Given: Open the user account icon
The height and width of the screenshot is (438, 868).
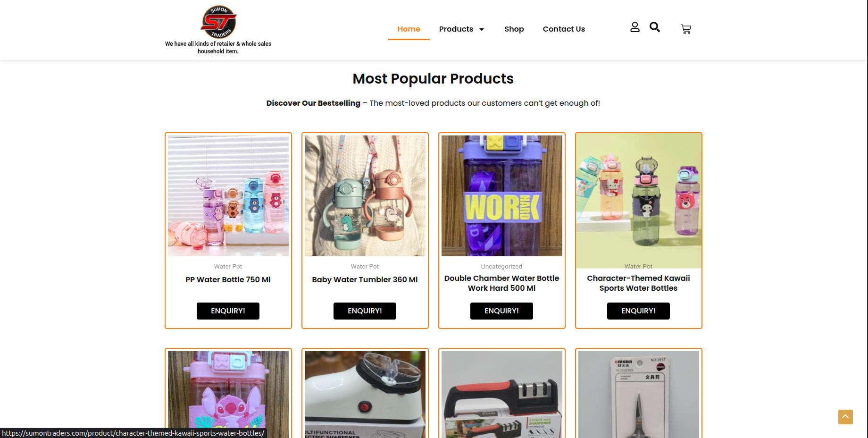Looking at the screenshot, I should click(x=635, y=27).
